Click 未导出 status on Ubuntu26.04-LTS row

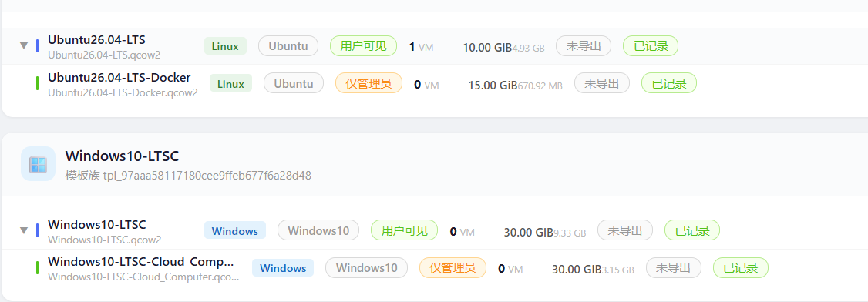click(584, 46)
